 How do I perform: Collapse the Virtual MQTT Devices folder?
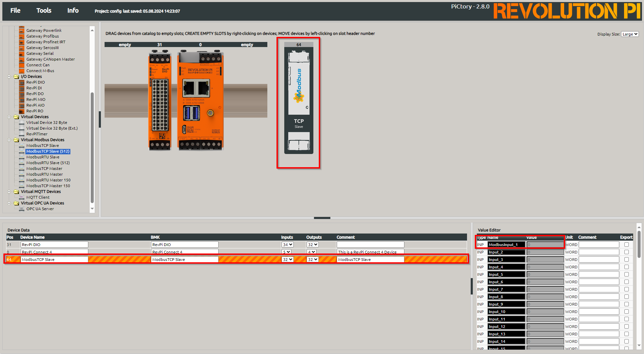(9, 192)
